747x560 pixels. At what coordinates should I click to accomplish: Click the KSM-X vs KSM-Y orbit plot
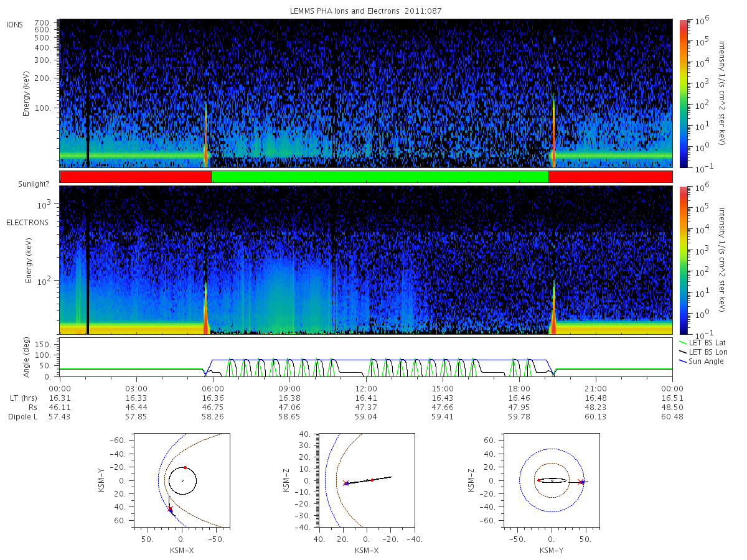(182, 480)
